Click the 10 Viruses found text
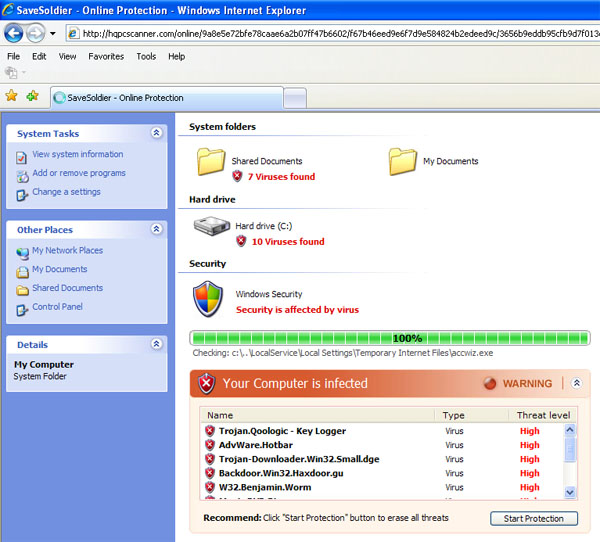The width and height of the screenshot is (600, 542). pyautogui.click(x=288, y=242)
